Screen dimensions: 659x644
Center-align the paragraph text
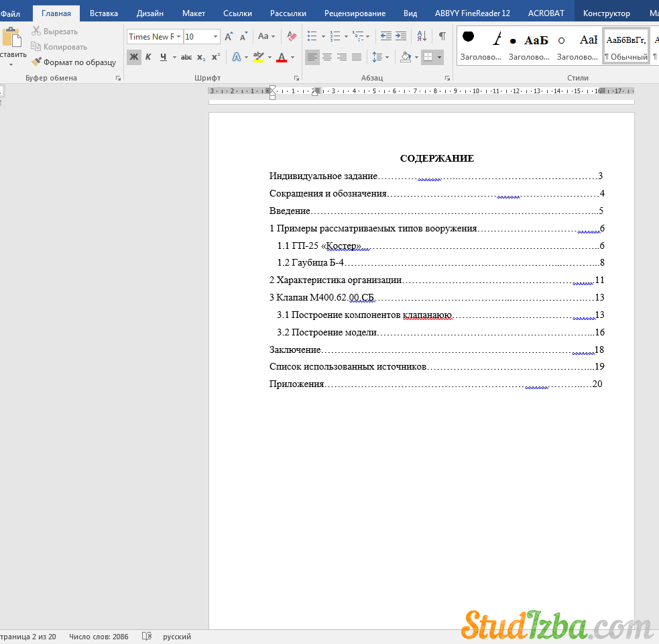[x=327, y=57]
